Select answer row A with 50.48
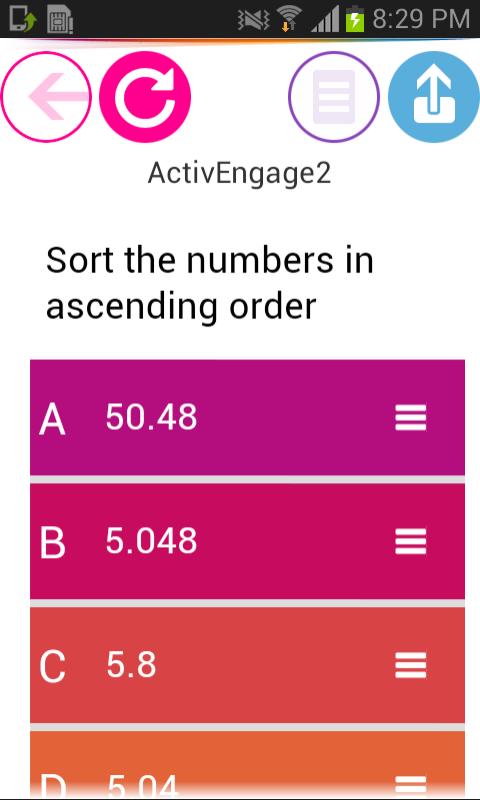 (x=247, y=417)
